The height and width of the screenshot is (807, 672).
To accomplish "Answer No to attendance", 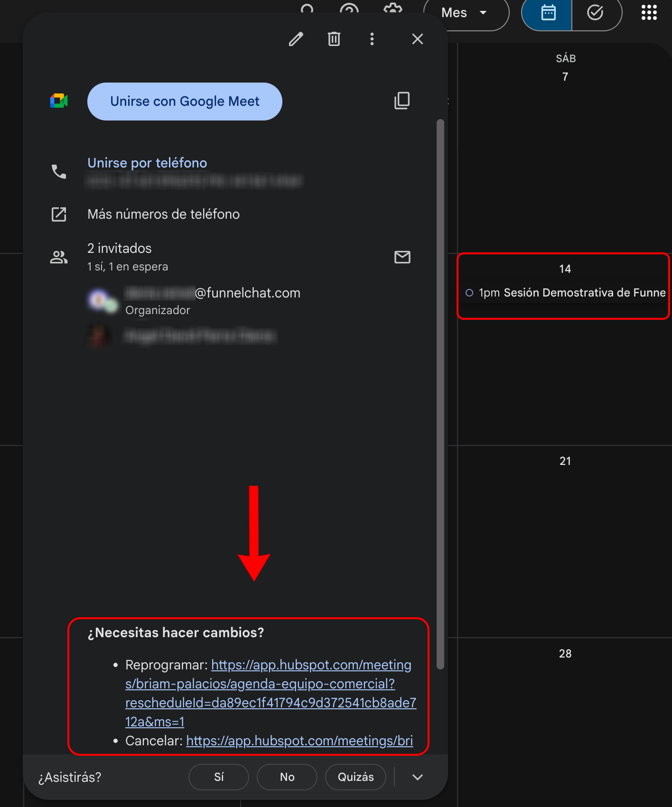I will click(287, 777).
